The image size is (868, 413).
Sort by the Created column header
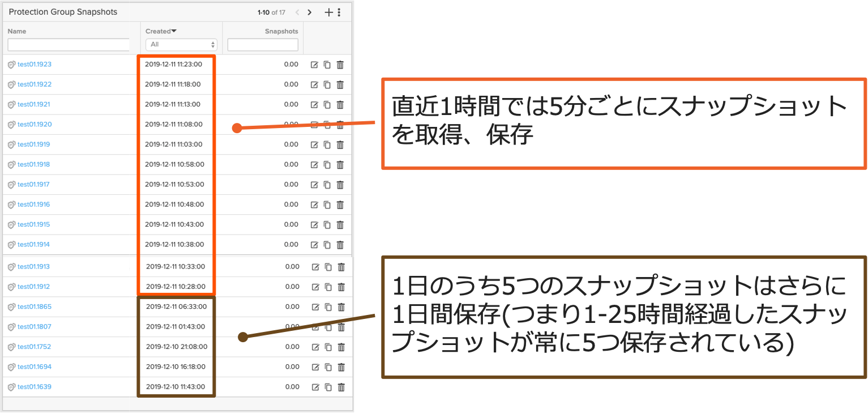[161, 31]
